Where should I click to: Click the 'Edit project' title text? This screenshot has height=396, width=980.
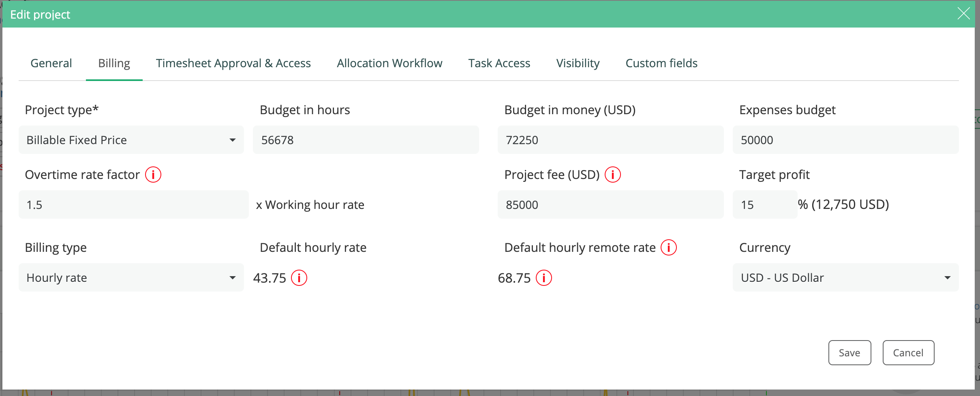(x=40, y=15)
